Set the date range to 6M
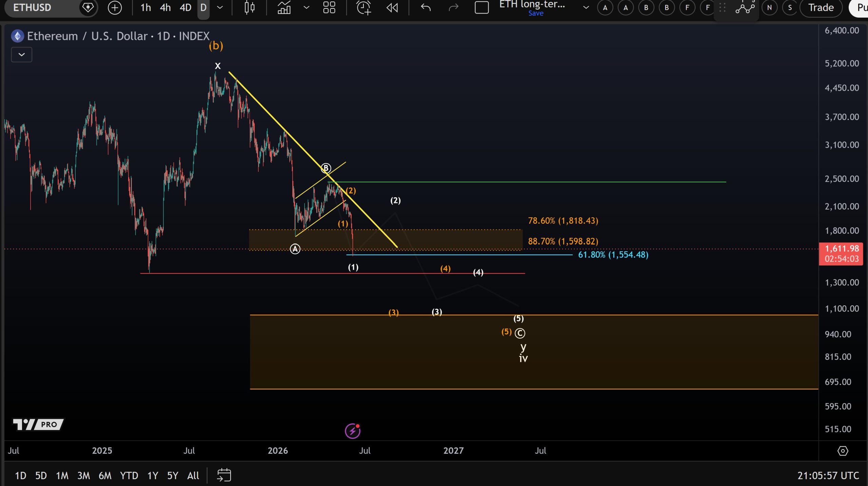The image size is (868, 486). 105,475
